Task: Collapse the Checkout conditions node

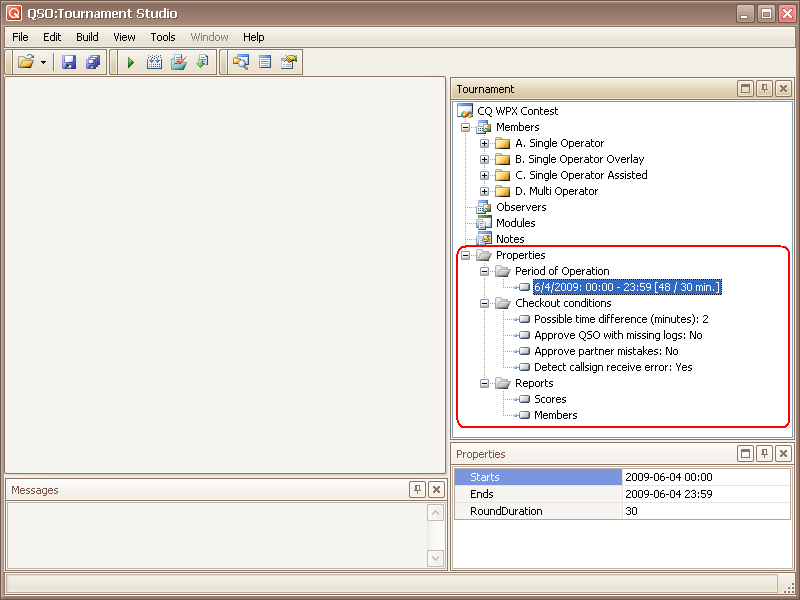Action: [x=485, y=303]
